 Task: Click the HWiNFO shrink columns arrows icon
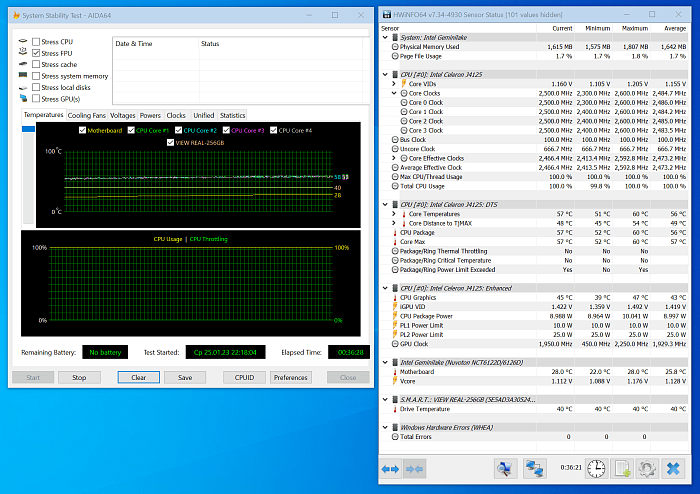tap(414, 469)
